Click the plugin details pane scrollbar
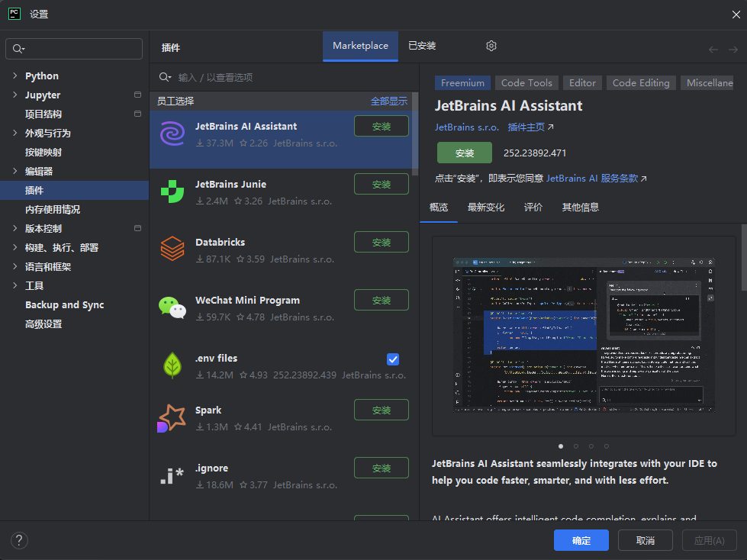This screenshot has height=560, width=747. pyautogui.click(x=744, y=257)
